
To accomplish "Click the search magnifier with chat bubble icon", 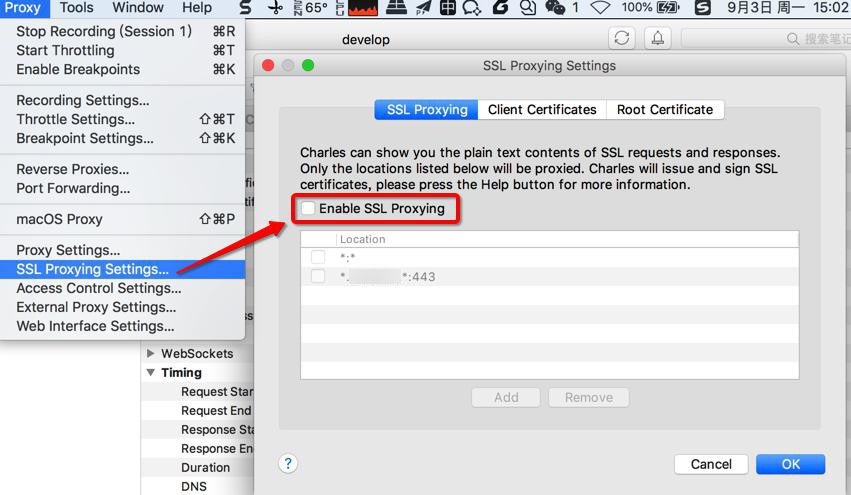I will coord(528,8).
